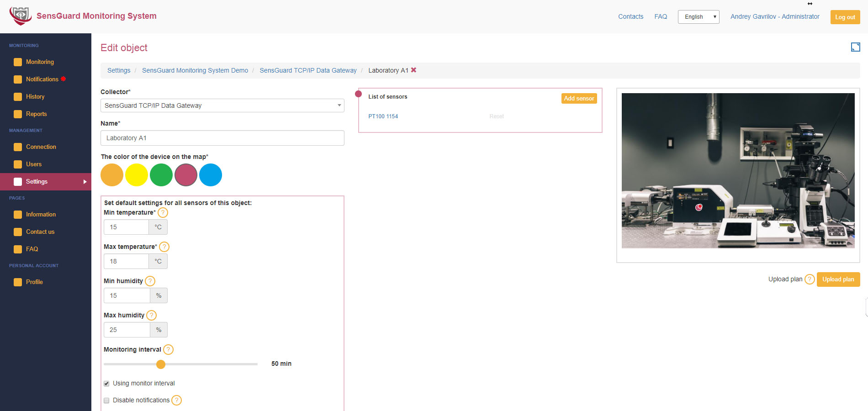This screenshot has width=868, height=411.
Task: Go to Reports in sidebar
Action: 36,114
